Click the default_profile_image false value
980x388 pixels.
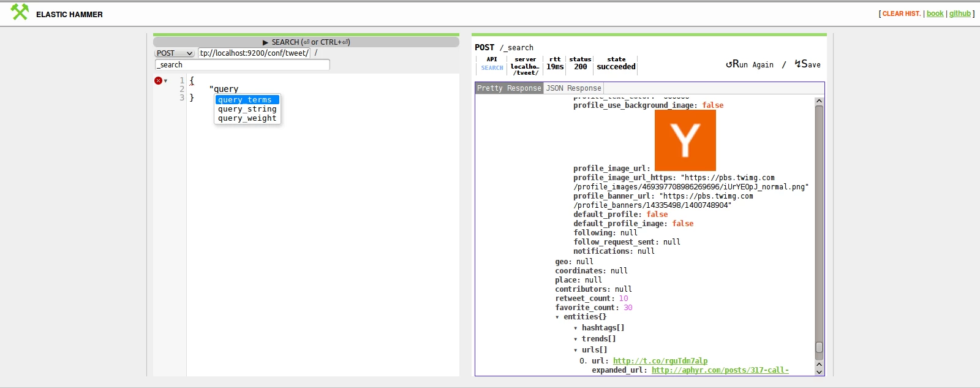[683, 224]
